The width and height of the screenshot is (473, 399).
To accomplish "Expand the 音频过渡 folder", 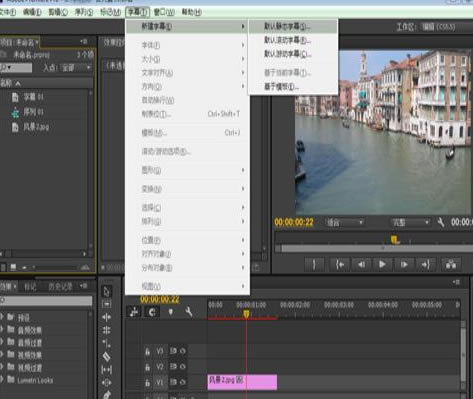I will [x=2, y=342].
